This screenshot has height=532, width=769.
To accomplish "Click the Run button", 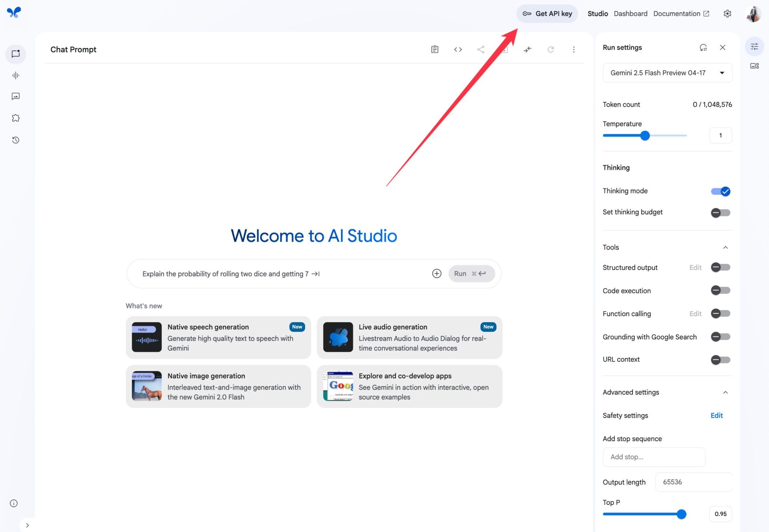I will tap(471, 274).
